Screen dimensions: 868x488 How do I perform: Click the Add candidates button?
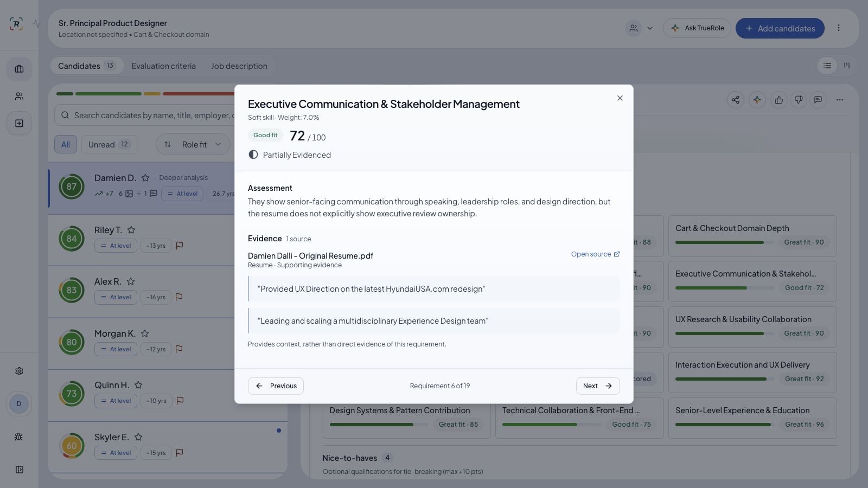pos(780,28)
